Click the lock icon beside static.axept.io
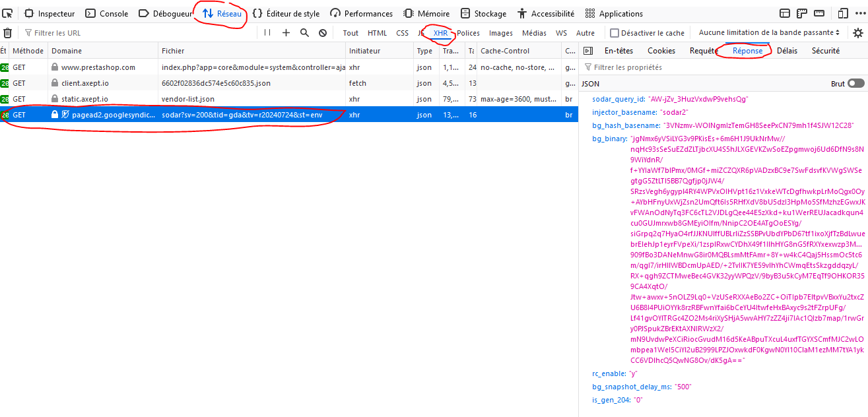The image size is (868, 417). point(55,99)
